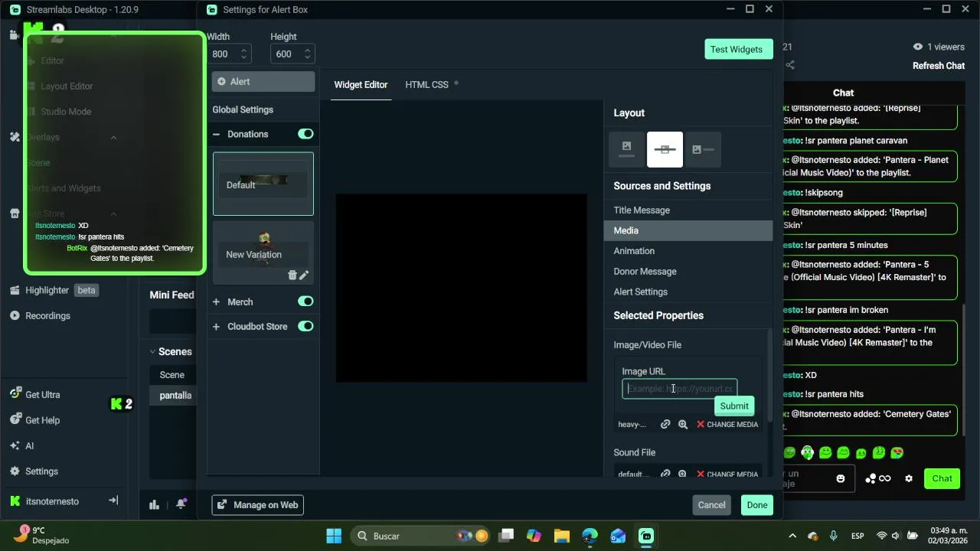Click the notifications bell icon
Viewport: 980px width, 551px height.
(181, 504)
